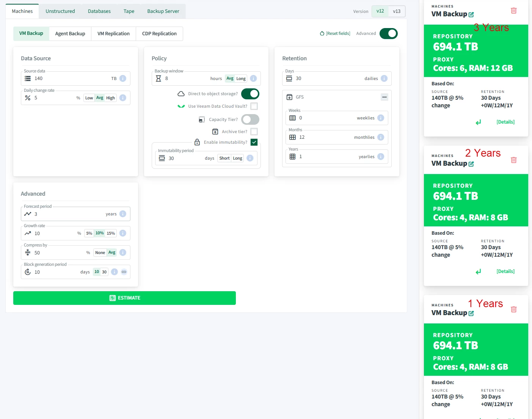Open Details in the second result card

coord(505,271)
